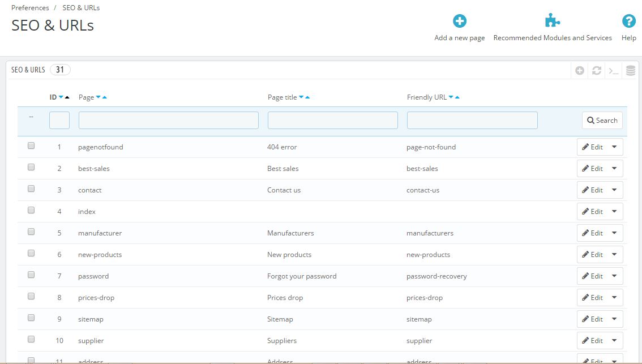642x364 pixels.
Task: Focus the Page filter field
Action: (169, 121)
